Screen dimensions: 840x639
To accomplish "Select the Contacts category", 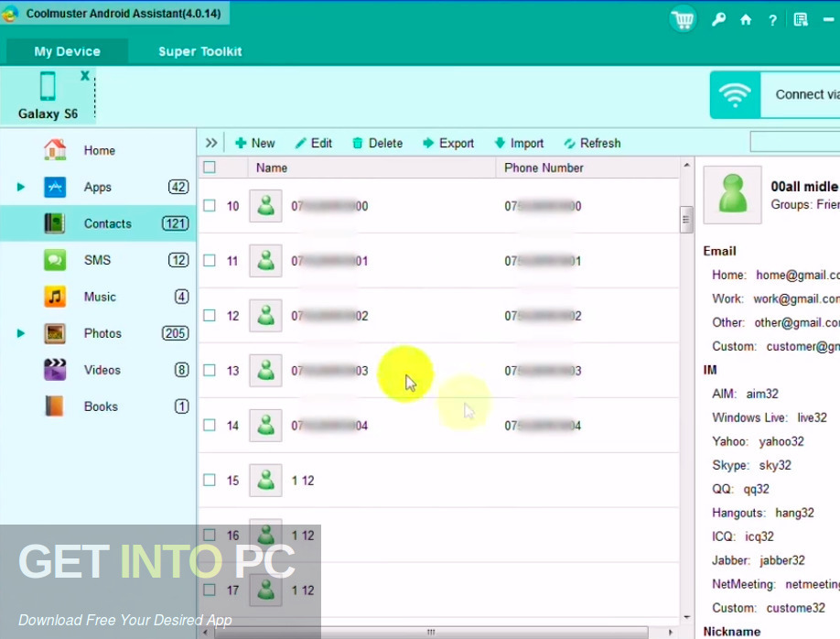I will pyautogui.click(x=98, y=223).
